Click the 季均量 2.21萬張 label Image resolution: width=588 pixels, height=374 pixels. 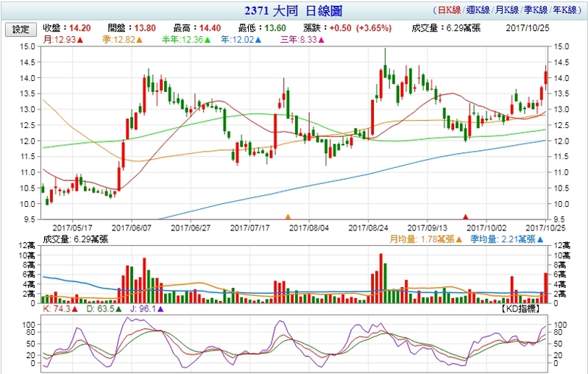coord(507,239)
